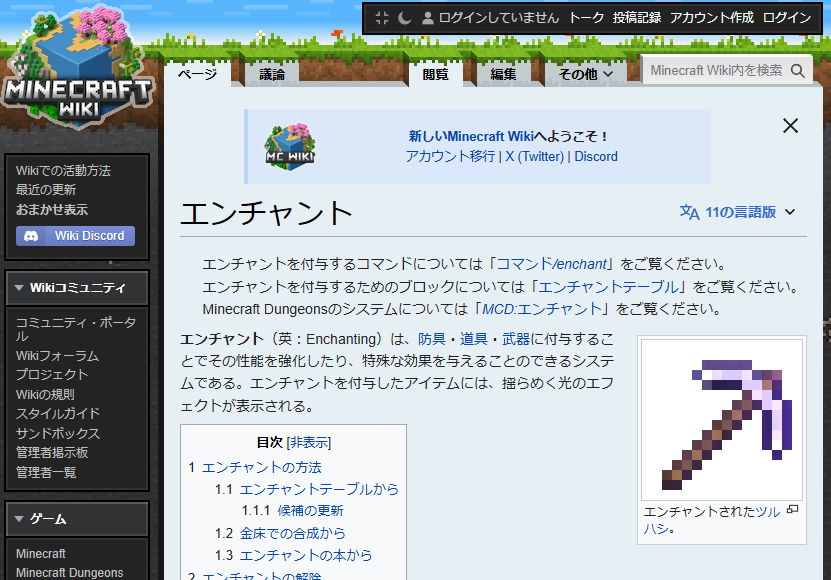
Task: Switch to the ページ tab
Action: click(197, 74)
